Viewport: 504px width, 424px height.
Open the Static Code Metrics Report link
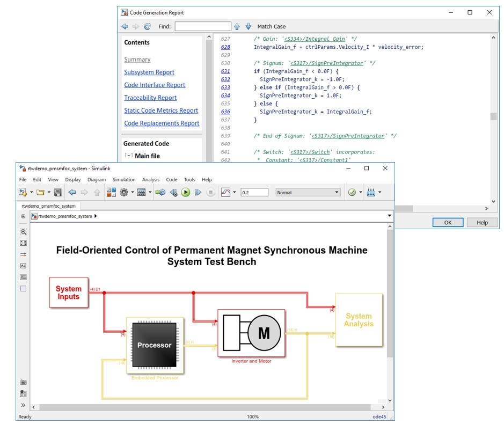pyautogui.click(x=161, y=110)
